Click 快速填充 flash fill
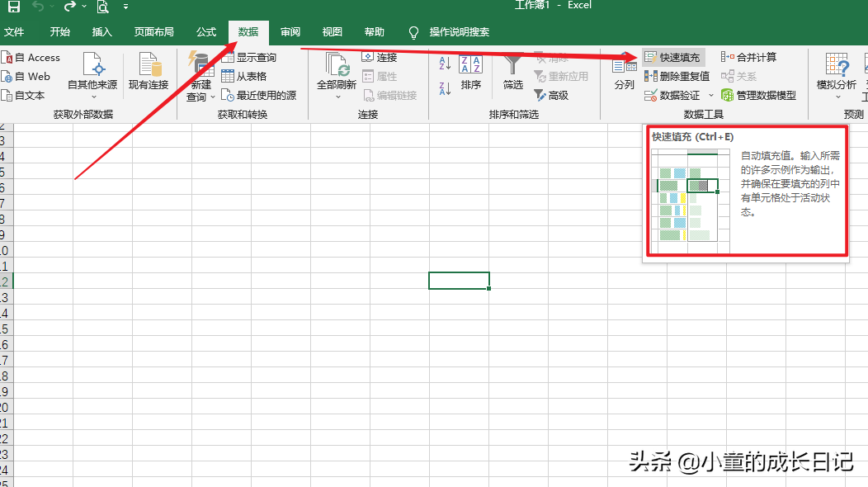Image resolution: width=868 pixels, height=487 pixels. 672,58
